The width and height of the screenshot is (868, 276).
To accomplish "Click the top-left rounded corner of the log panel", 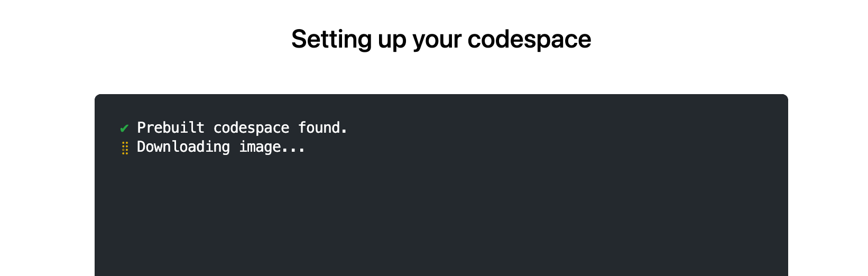I will (x=98, y=97).
